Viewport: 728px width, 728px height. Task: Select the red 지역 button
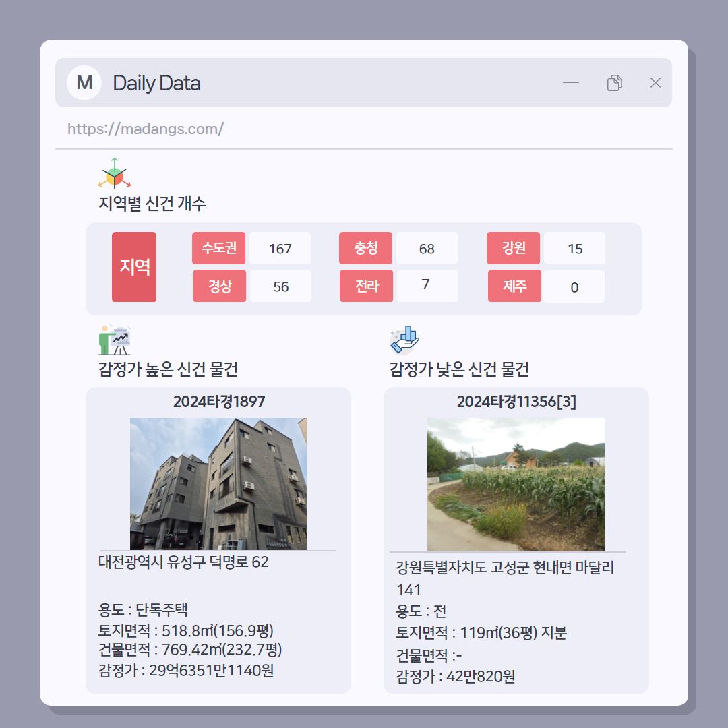tap(134, 267)
